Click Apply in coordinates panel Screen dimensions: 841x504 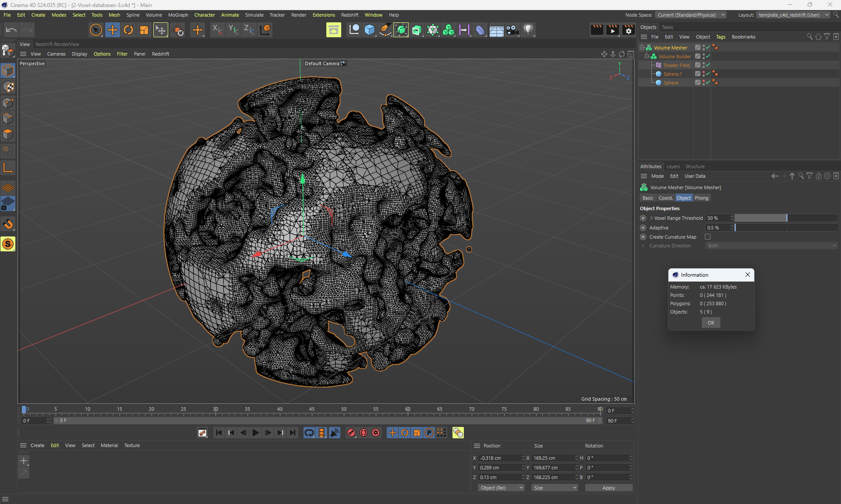point(608,488)
